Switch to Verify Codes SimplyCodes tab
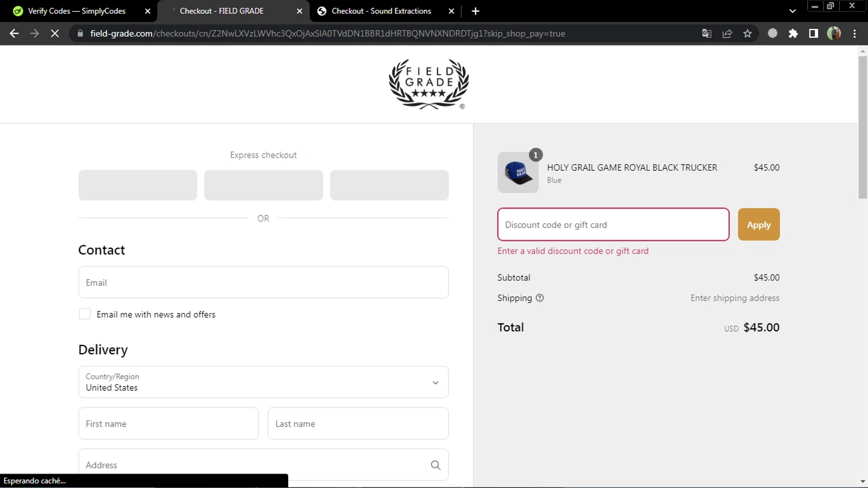The image size is (868, 488). click(77, 11)
